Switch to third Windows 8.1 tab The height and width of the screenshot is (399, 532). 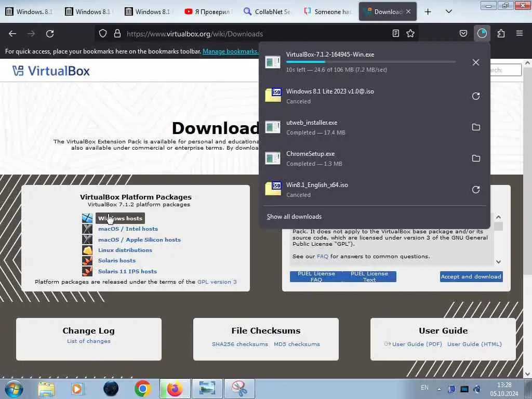click(x=148, y=12)
